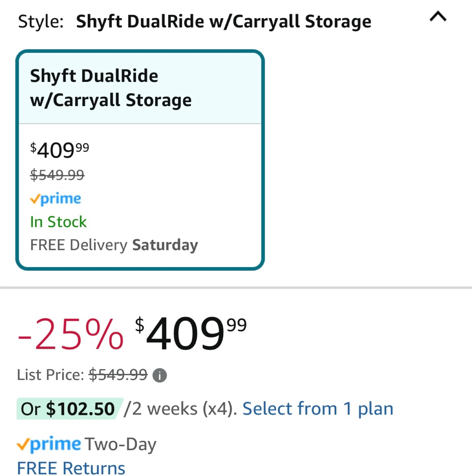Open the Select from 1 plan link

coord(318,409)
